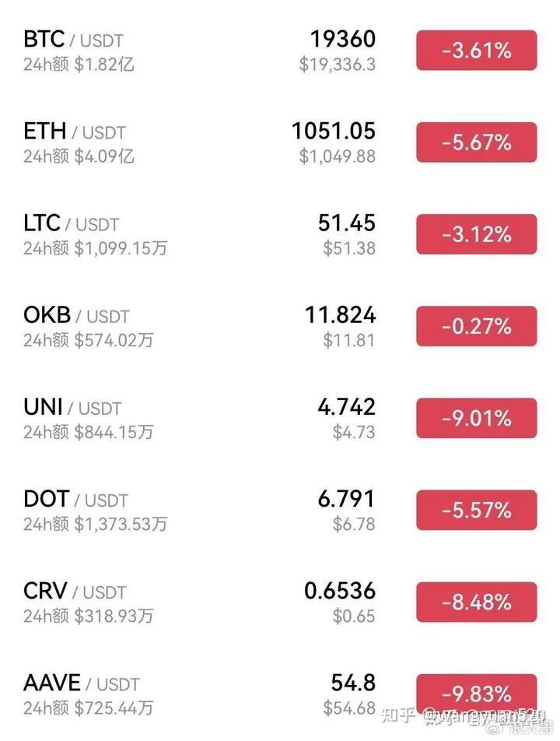Click the OKB -0.27% change badge
The height and width of the screenshot is (741, 560).
(476, 327)
